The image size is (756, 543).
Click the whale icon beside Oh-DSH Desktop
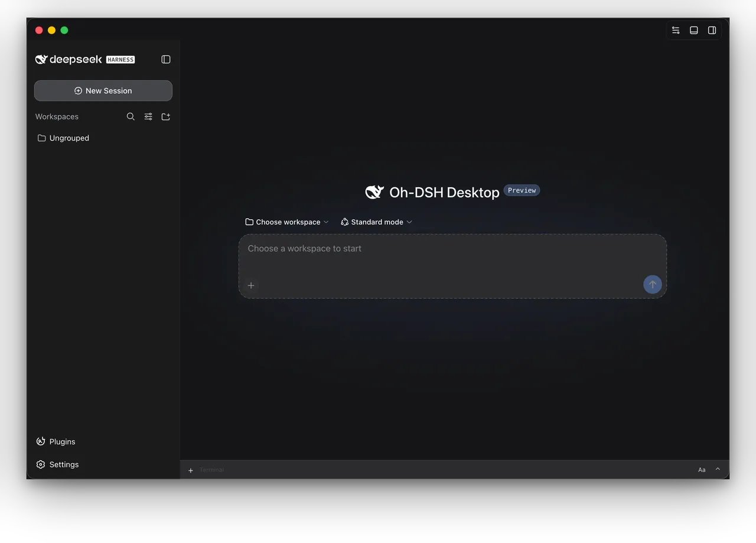374,192
